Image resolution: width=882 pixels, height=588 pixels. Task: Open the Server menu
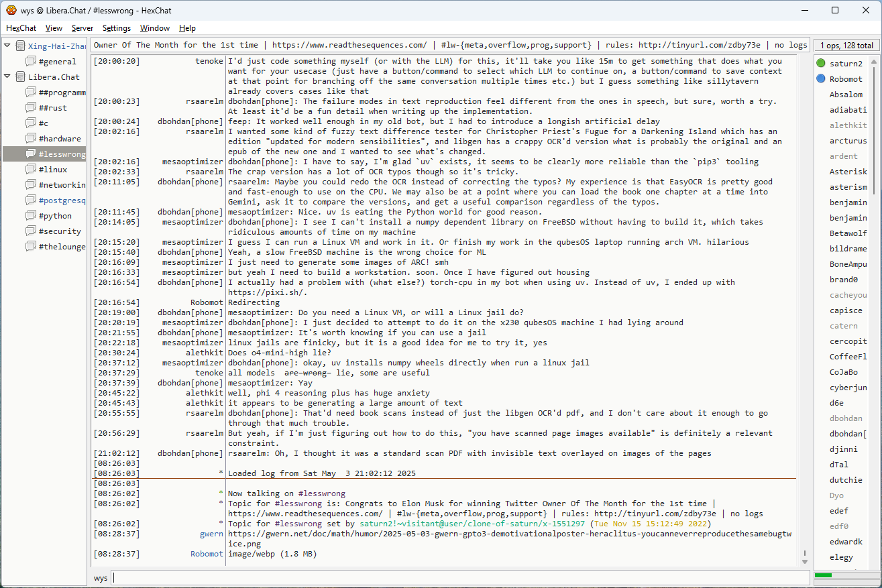click(82, 28)
